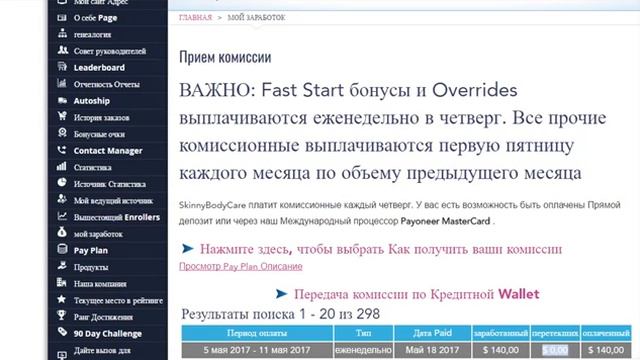Image resolution: width=640 pixels, height=360 pixels.
Task: Go to ГЛАВНАЯ breadcrumb link
Action: click(196, 18)
